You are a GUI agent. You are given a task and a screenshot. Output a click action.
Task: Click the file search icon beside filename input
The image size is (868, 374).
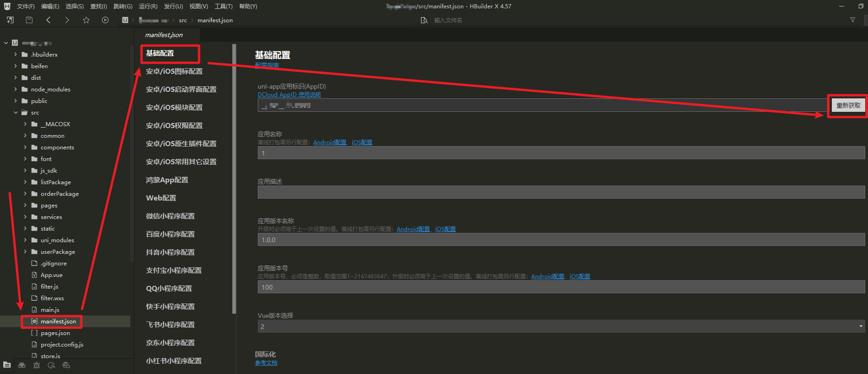point(424,20)
